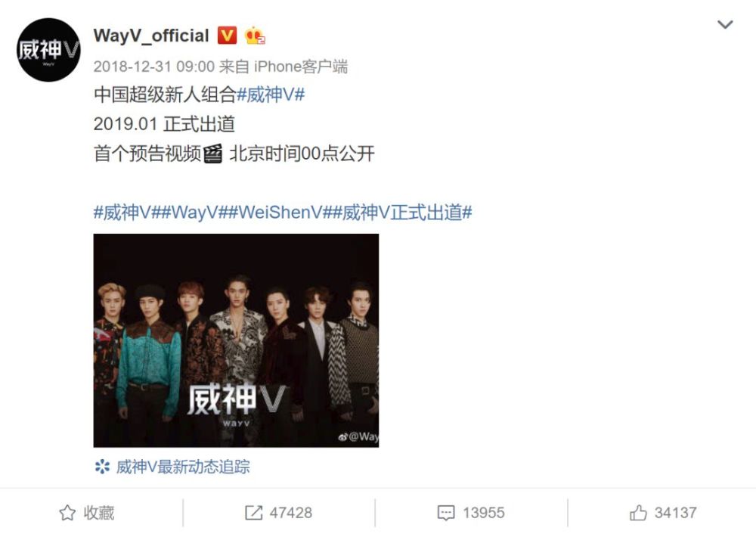756x534 pixels.
Task: Click the 收藏 favorite button
Action: [87, 512]
